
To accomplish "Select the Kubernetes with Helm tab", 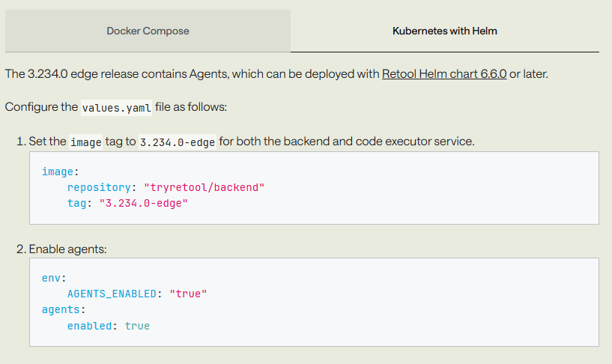I will coord(444,31).
